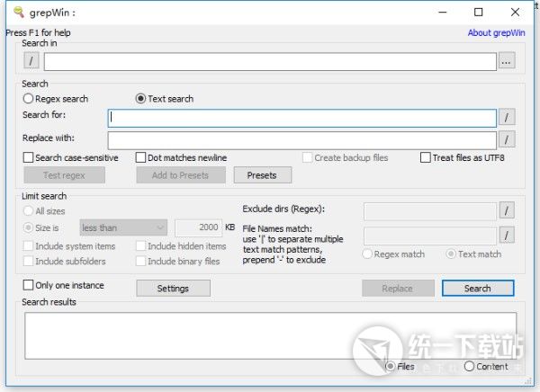Maximize the grepWin window
The width and height of the screenshot is (540, 392).
click(x=478, y=12)
